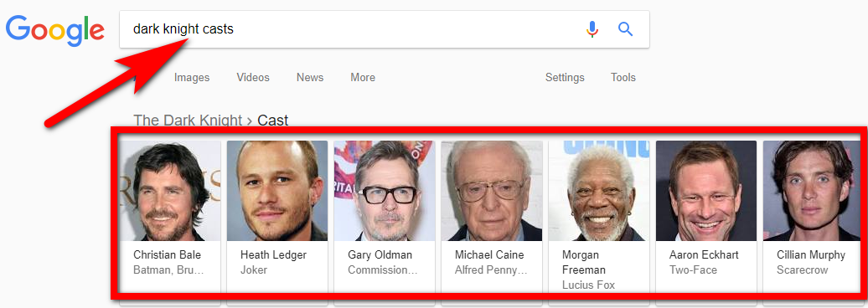Screen dimensions: 868x308
Task: Open the News results tab
Action: pyautogui.click(x=310, y=77)
